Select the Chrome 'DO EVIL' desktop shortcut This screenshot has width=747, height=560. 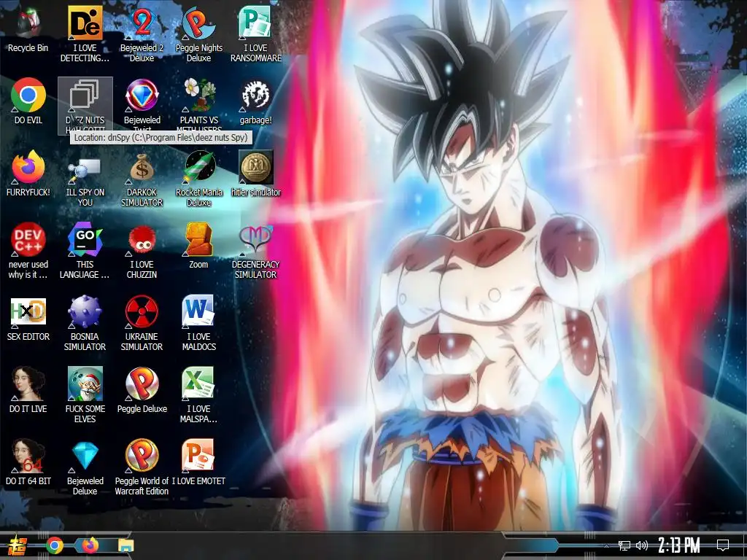pos(28,101)
